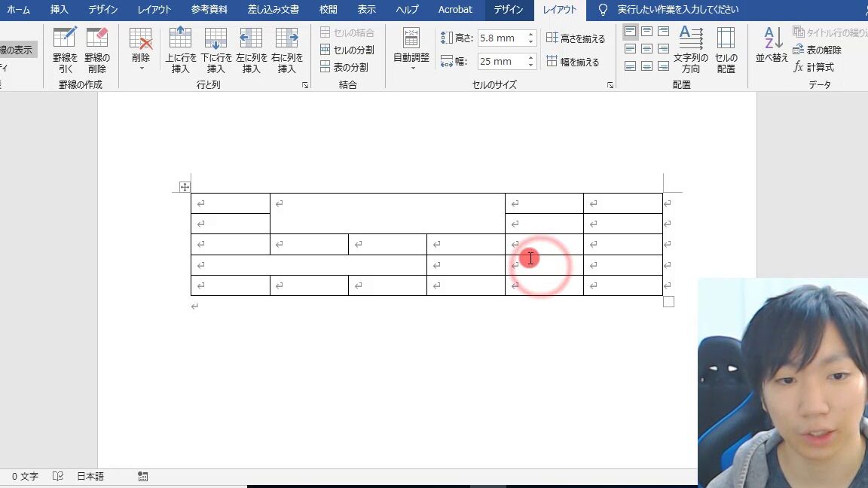Select the 罫線を引く (Draw Table) tool
This screenshot has width=868, height=488.
(x=64, y=49)
